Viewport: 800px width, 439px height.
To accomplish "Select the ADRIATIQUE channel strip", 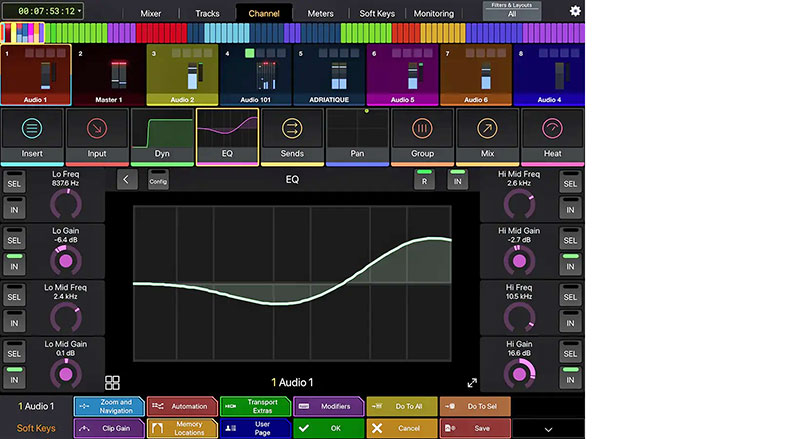I will click(x=329, y=75).
